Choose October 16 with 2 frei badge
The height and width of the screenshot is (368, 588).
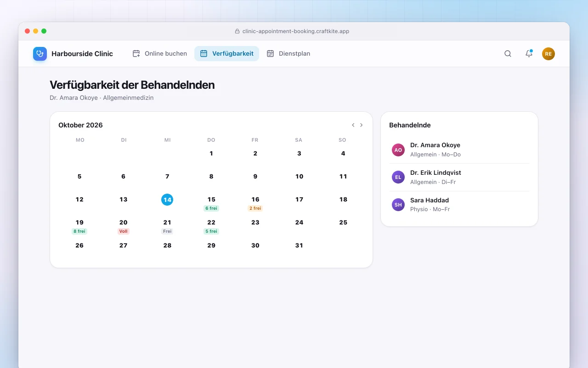tap(255, 203)
